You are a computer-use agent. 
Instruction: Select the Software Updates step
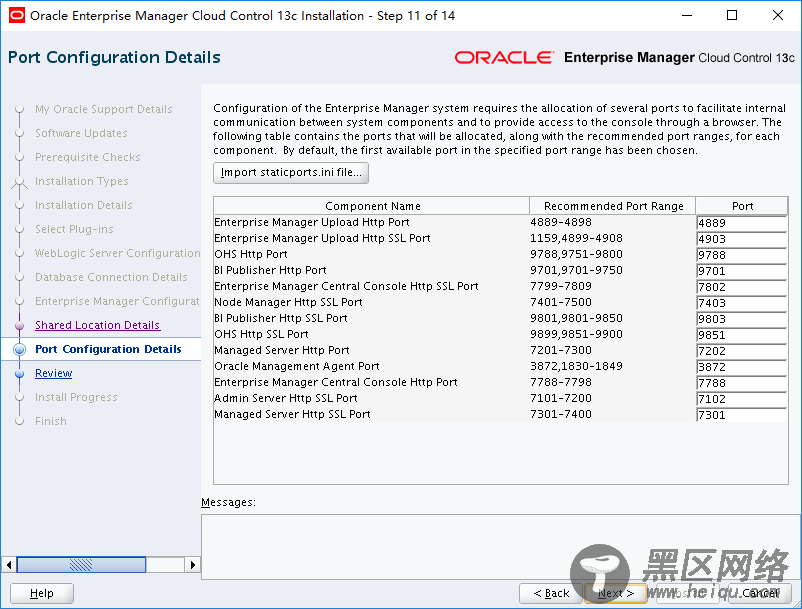pos(81,133)
